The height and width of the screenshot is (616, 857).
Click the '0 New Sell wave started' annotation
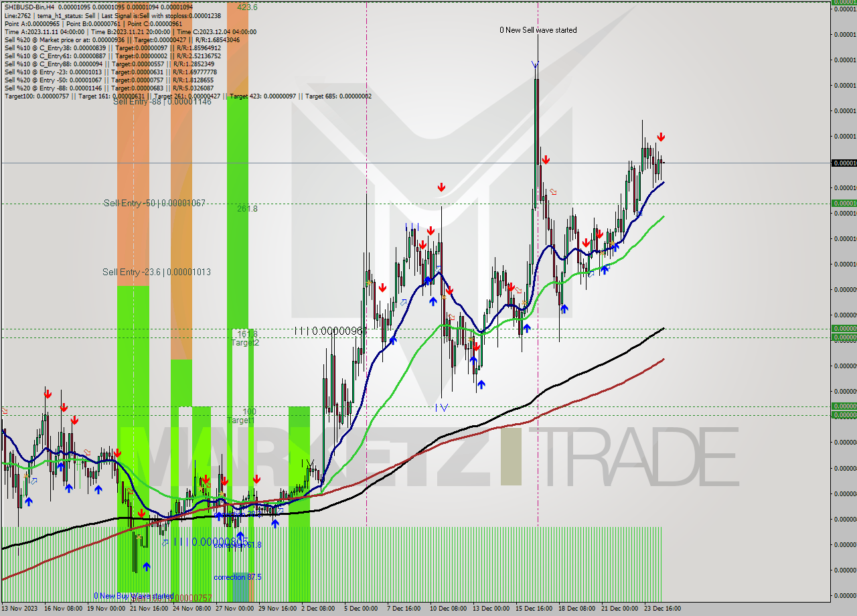(x=538, y=30)
